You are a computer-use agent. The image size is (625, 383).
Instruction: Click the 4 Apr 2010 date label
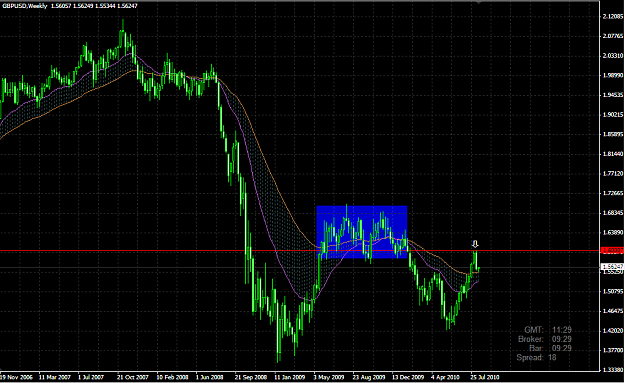coord(446,377)
